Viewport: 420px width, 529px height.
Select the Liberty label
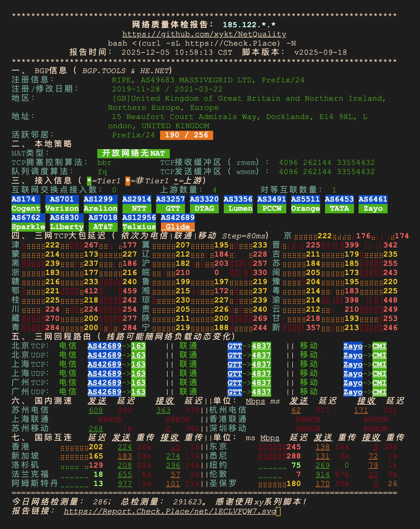(67, 227)
